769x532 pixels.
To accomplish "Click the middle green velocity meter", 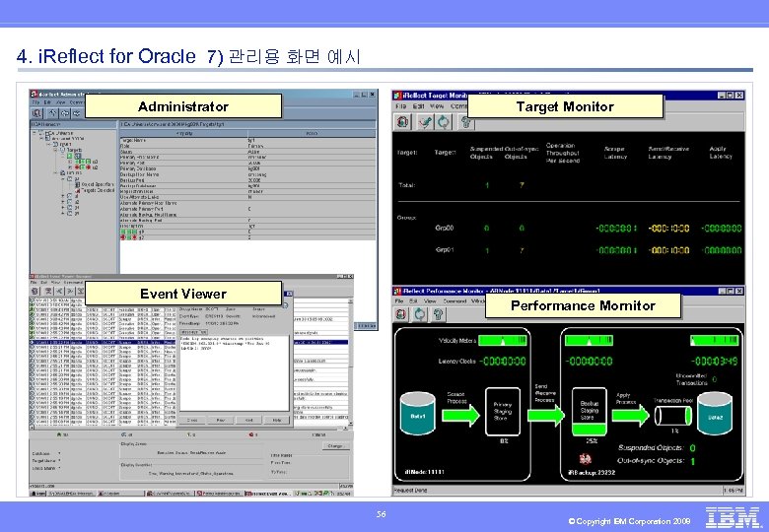I will coord(589,341).
